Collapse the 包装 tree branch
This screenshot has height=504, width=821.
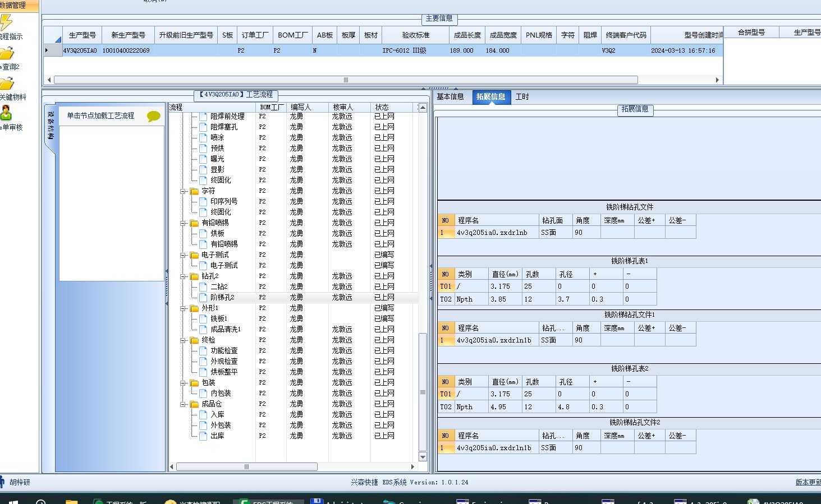coord(183,383)
